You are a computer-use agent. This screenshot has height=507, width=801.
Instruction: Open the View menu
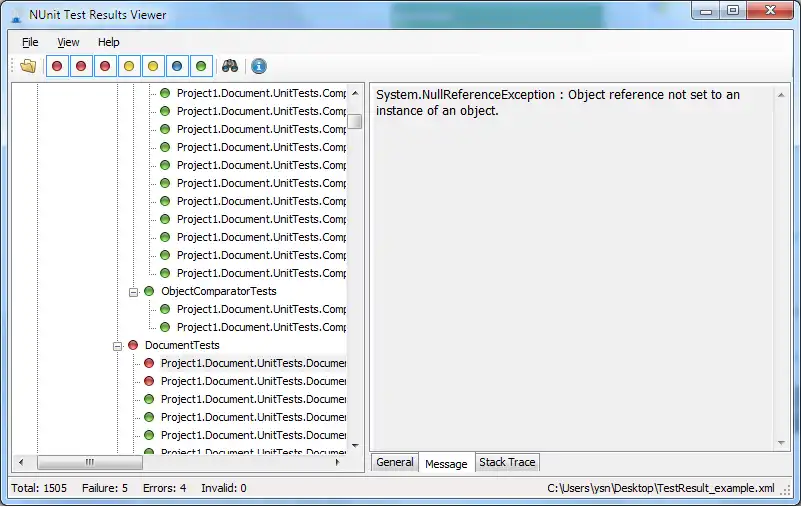[x=68, y=42]
